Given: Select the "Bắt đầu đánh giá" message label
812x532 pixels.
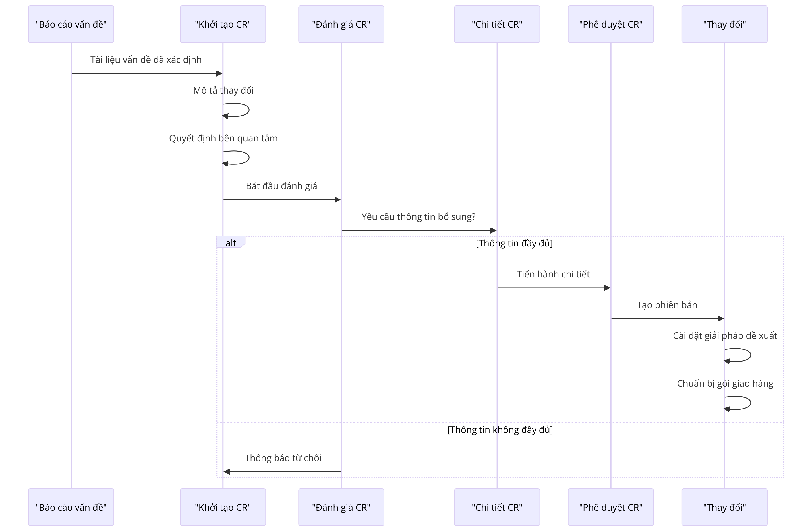Looking at the screenshot, I should point(281,186).
